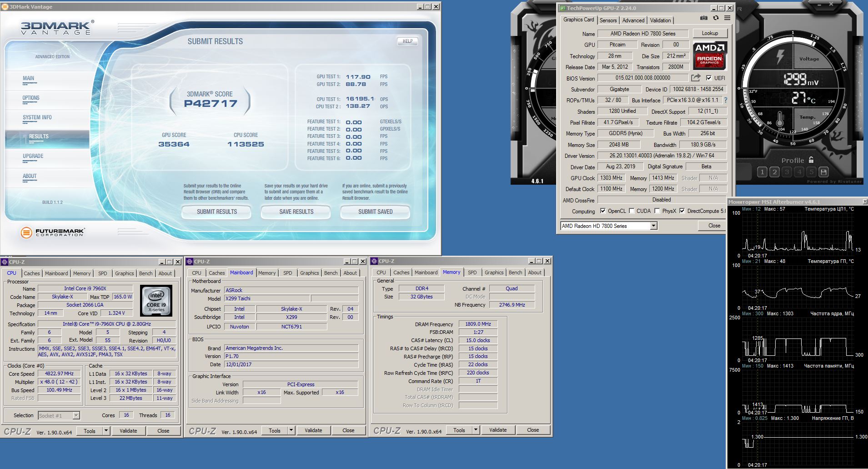
Task: Click the Futuremark Corporation logo
Action: pyautogui.click(x=53, y=232)
